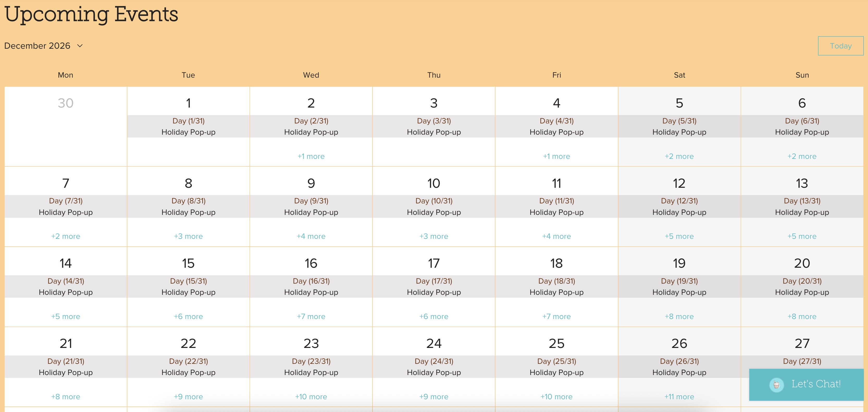Reveal +2 more events on December 7
868x412 pixels.
point(65,236)
